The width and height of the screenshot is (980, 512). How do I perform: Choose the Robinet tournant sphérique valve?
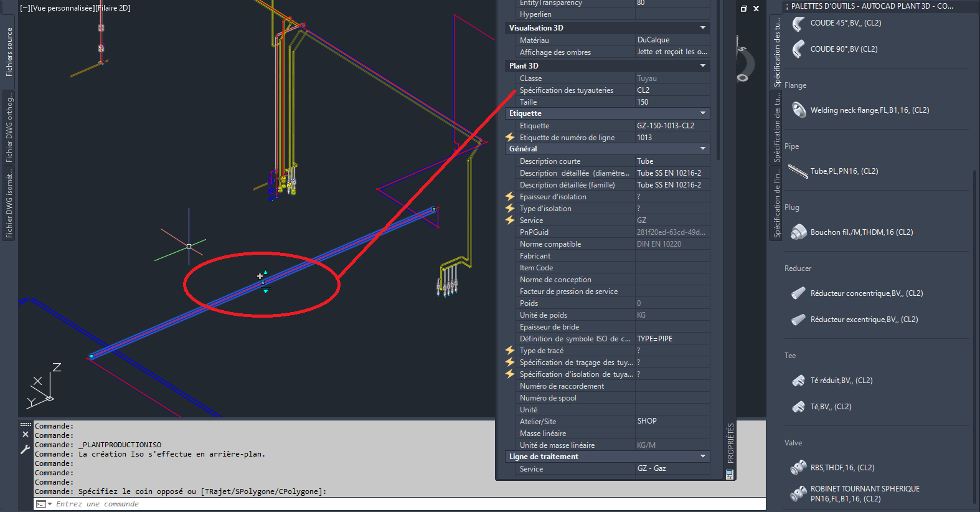855,494
